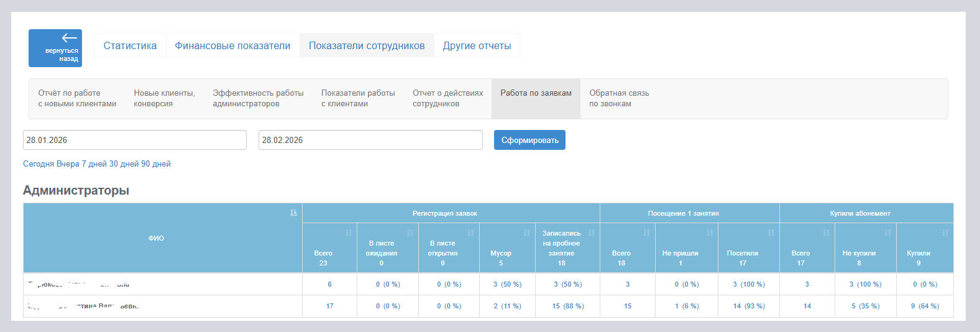980x332 pixels.
Task: Open 'Эффективность работы администраторов' subtab
Action: click(258, 98)
